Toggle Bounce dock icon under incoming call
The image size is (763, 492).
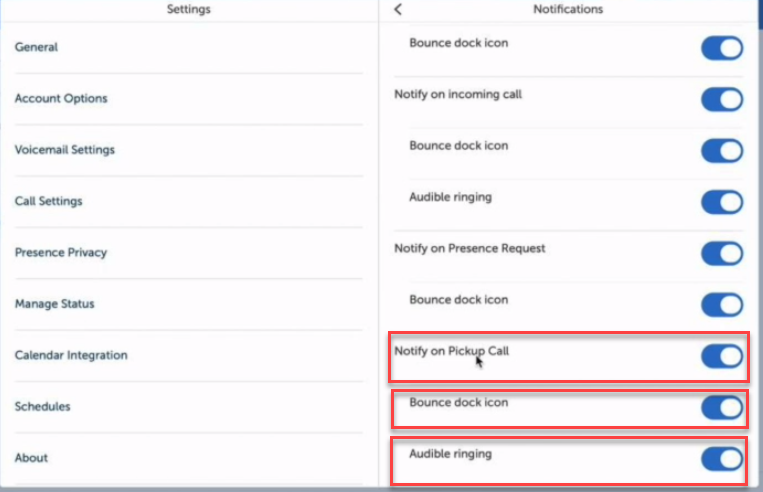tap(722, 151)
